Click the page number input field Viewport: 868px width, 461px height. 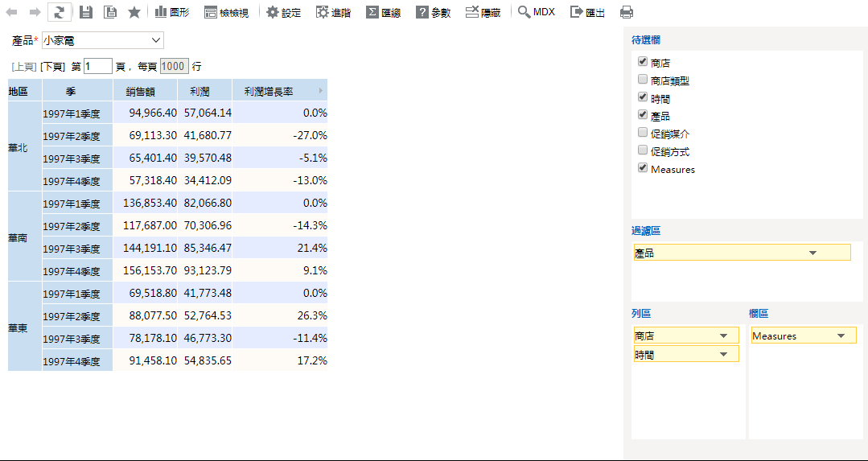pyautogui.click(x=97, y=67)
